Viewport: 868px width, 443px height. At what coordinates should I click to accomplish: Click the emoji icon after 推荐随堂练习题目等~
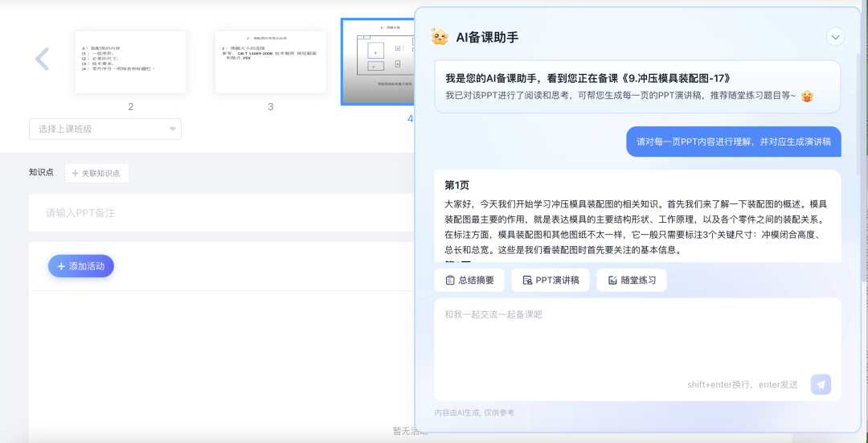(x=808, y=96)
